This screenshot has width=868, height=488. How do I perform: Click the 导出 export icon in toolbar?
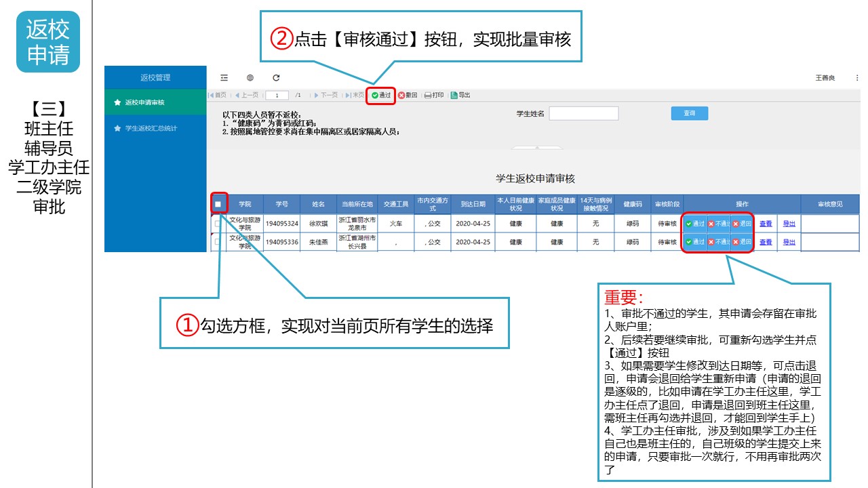[x=461, y=96]
